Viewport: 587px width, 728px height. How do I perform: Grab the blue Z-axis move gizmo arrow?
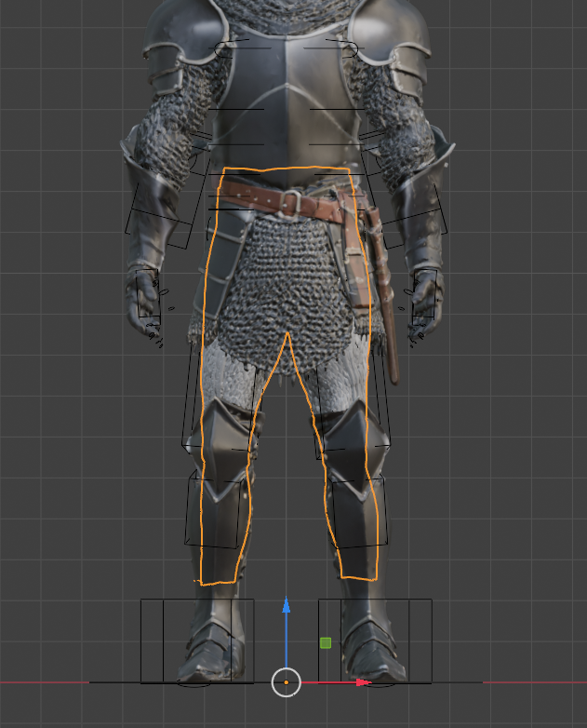[287, 606]
